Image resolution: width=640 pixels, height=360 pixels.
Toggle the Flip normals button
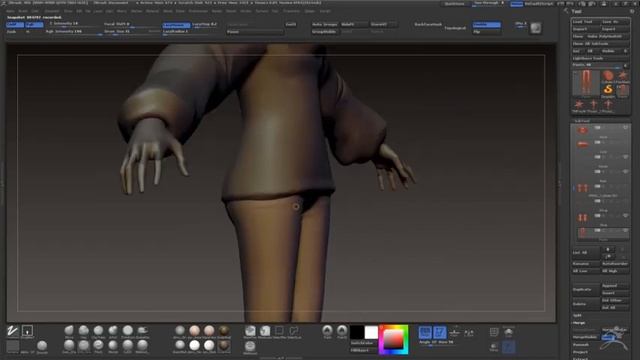[487, 32]
